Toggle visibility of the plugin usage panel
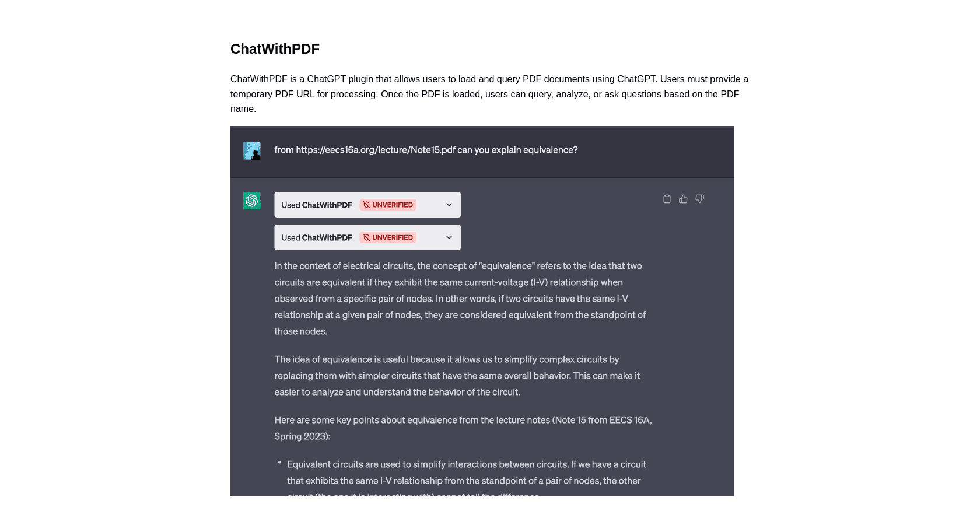Viewport: 980px width, 511px height. (x=449, y=204)
